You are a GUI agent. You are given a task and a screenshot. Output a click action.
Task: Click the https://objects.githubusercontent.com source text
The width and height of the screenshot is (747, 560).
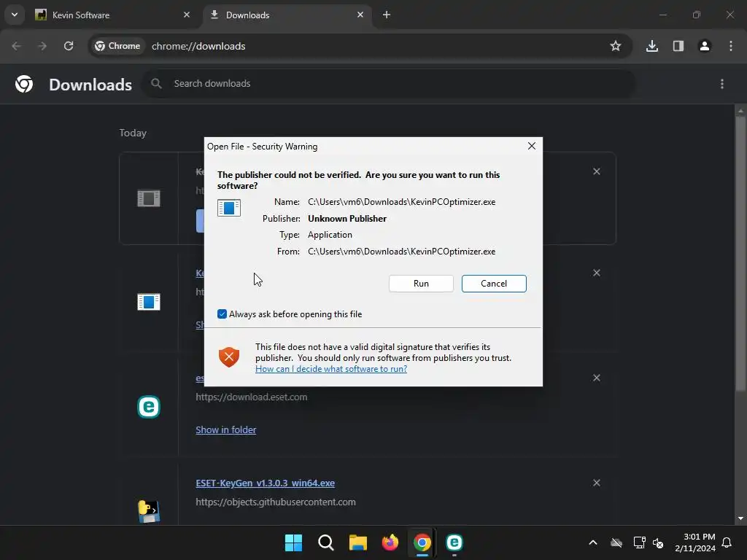tap(275, 502)
